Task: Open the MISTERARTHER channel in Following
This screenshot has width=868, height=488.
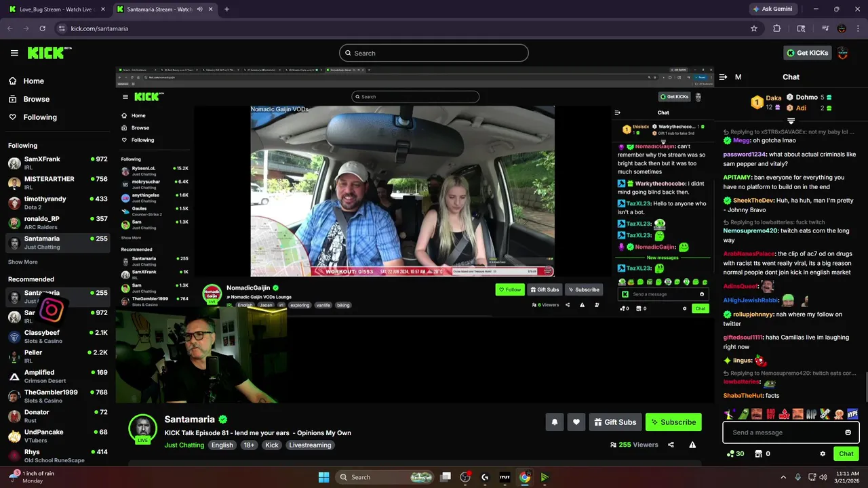Action: pos(58,183)
